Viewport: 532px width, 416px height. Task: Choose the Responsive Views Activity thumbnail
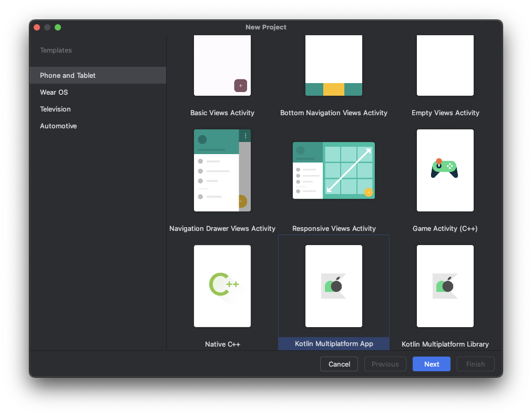pos(333,170)
